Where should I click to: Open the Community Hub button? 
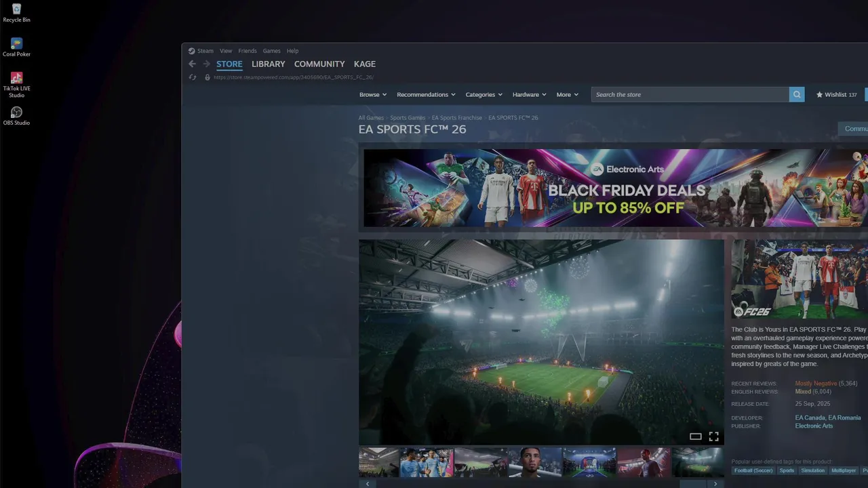tap(853, 129)
